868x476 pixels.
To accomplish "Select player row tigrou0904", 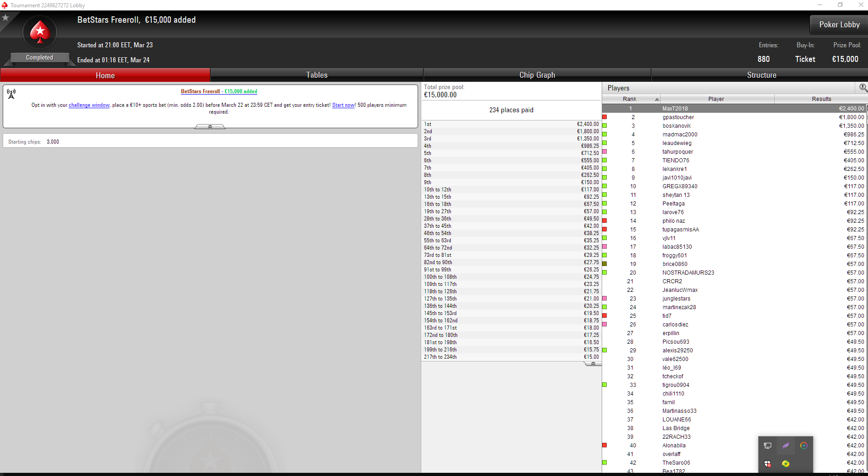I will [x=734, y=385].
